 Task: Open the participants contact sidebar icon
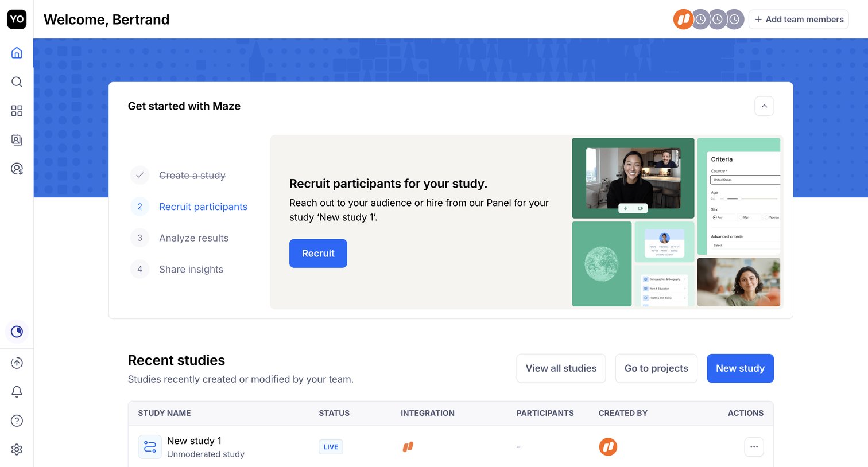click(x=17, y=139)
